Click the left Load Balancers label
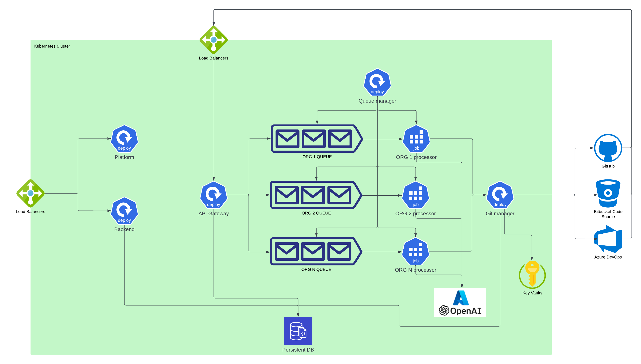The width and height of the screenshot is (641, 364). [x=31, y=212]
